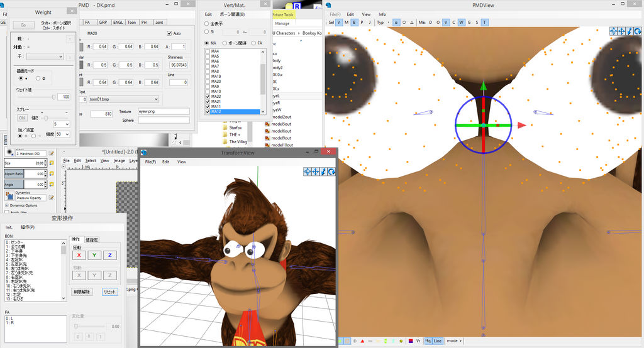Open PMDView Info menu
The height and width of the screenshot is (348, 644).
pyautogui.click(x=382, y=14)
